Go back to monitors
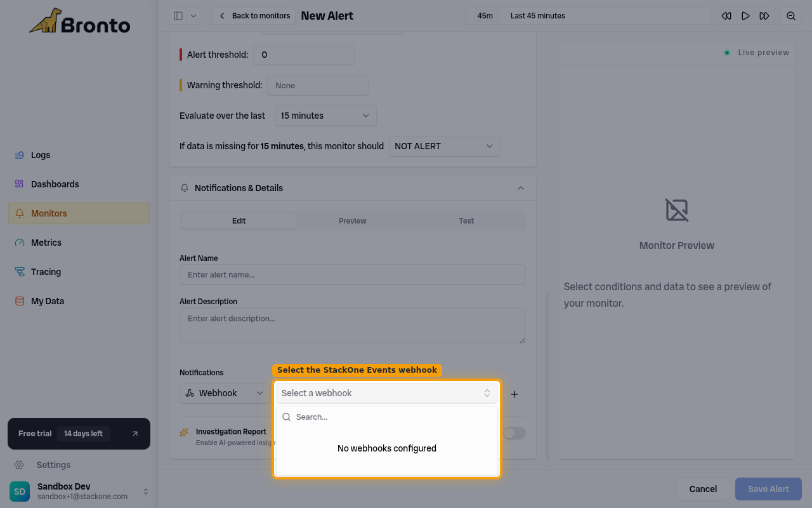812x508 pixels. click(254, 16)
